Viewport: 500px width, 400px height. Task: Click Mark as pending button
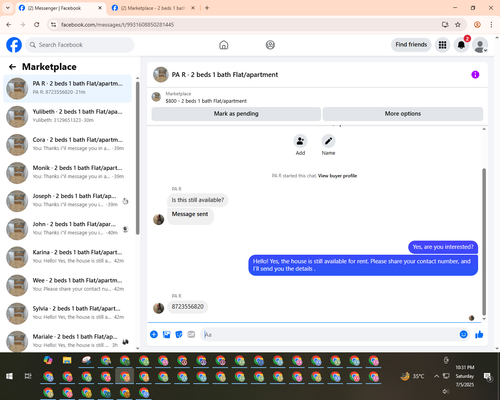236,114
